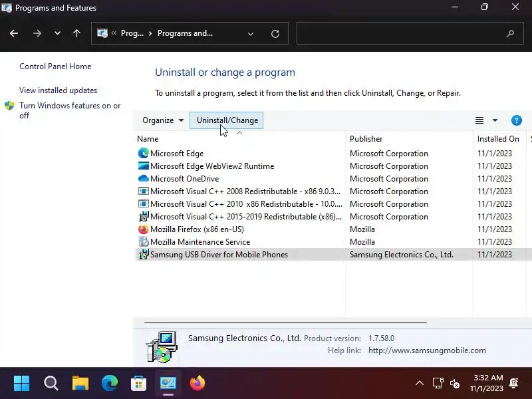This screenshot has width=532, height=399.
Task: Open the notifications bell icon
Action: 514,384
